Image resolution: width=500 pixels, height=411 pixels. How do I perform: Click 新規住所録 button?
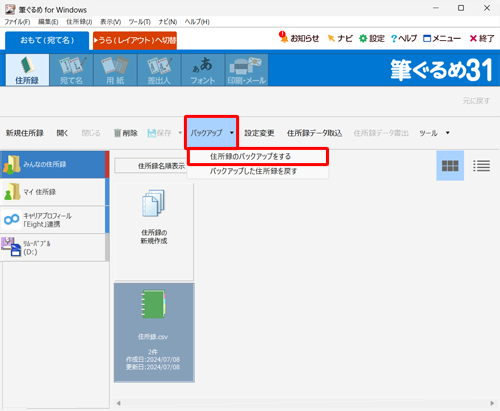click(25, 133)
